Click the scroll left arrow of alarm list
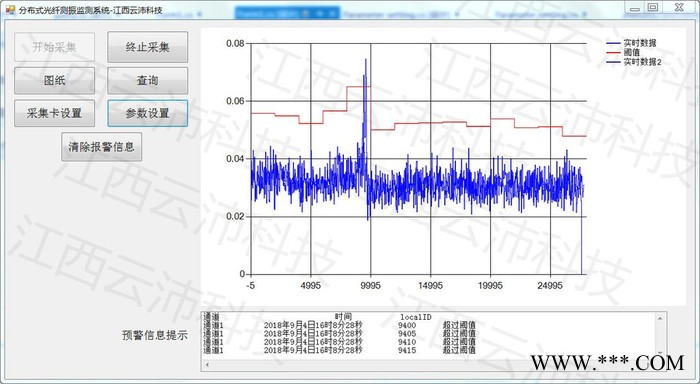Screen dimensions: 700x384 (207, 365)
